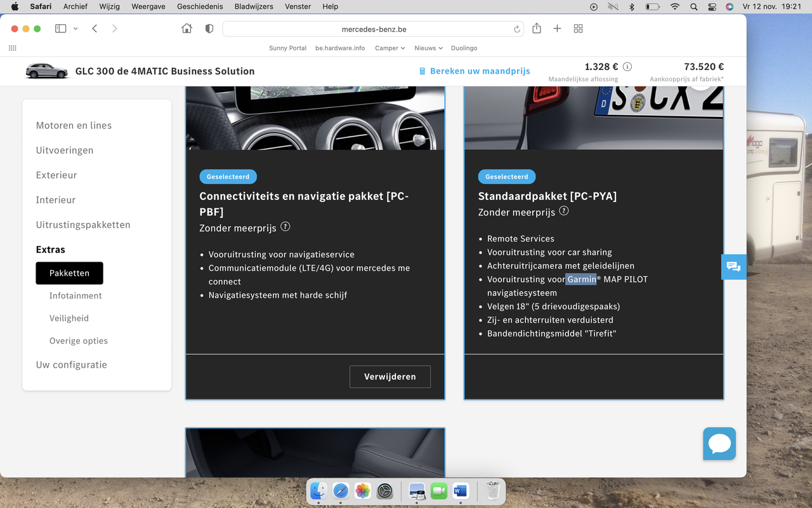Reload the page with the refresh icon
Screen dimensions: 812x508
517,29
